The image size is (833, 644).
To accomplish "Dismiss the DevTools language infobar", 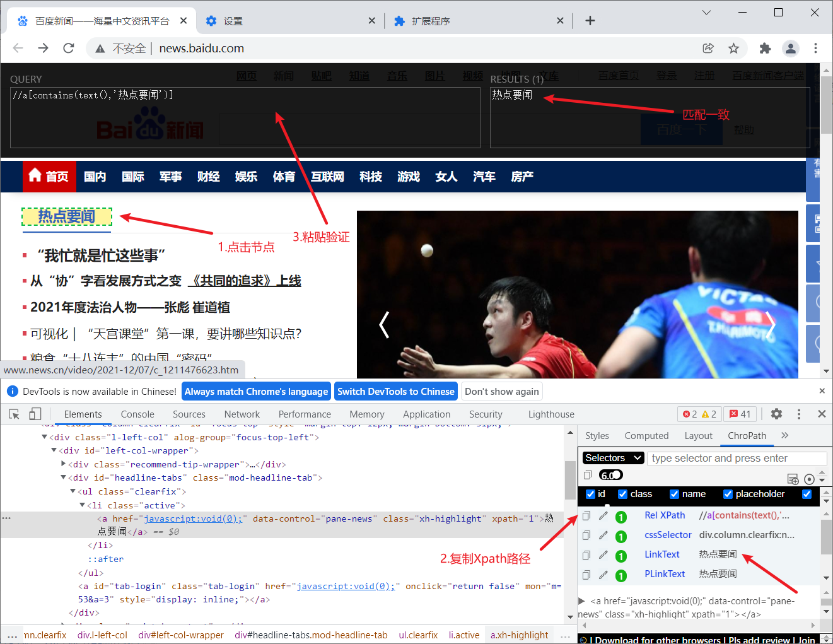I will pyautogui.click(x=822, y=391).
